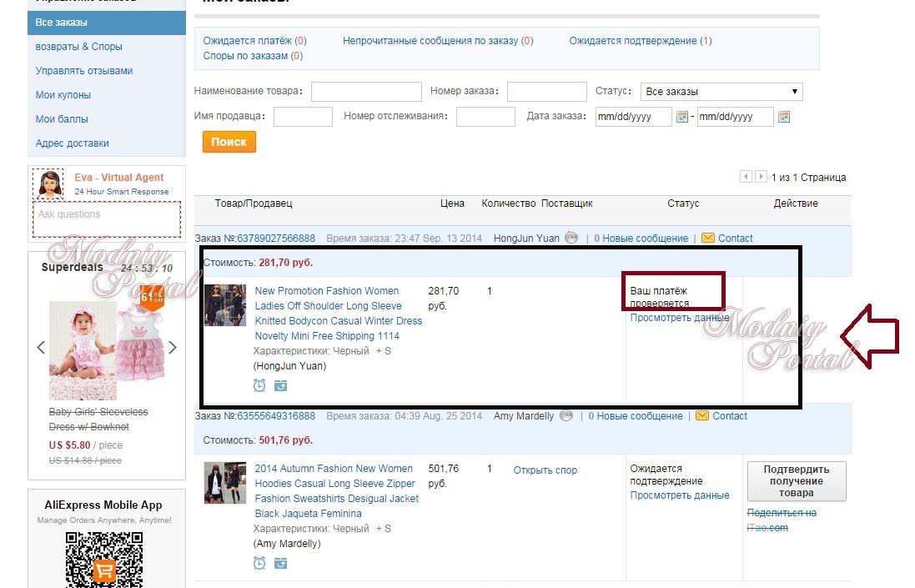Click the 'Номер отслеживания' input field
915x588 pixels.
click(x=485, y=116)
